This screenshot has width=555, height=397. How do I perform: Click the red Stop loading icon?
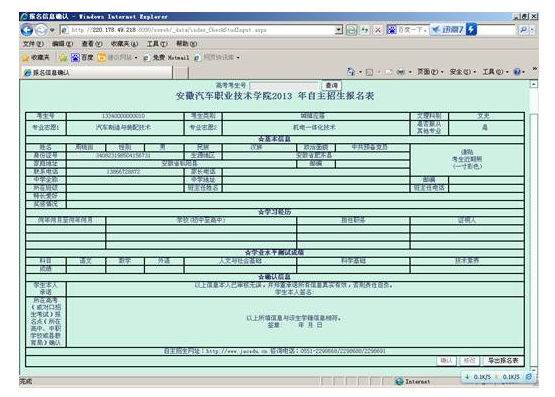[378, 30]
